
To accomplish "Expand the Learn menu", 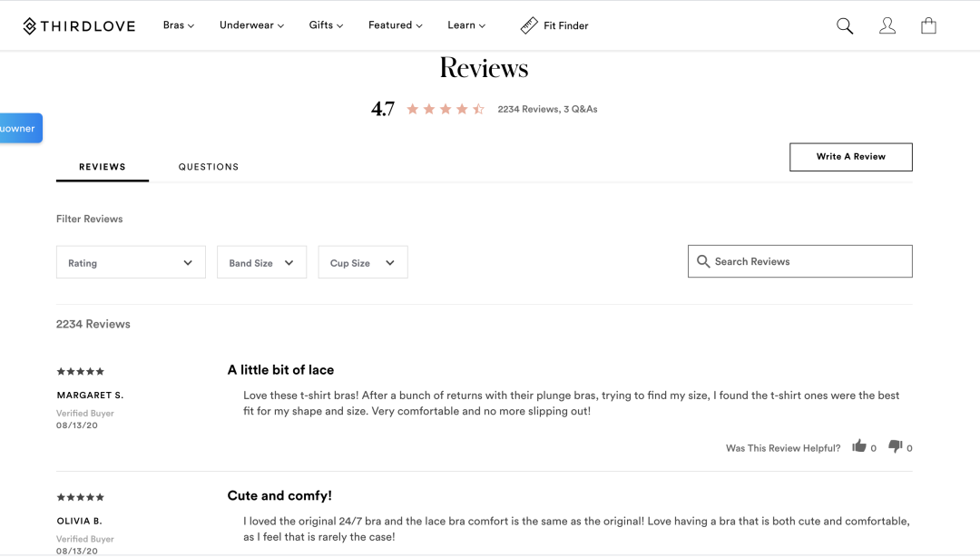I will pyautogui.click(x=466, y=25).
